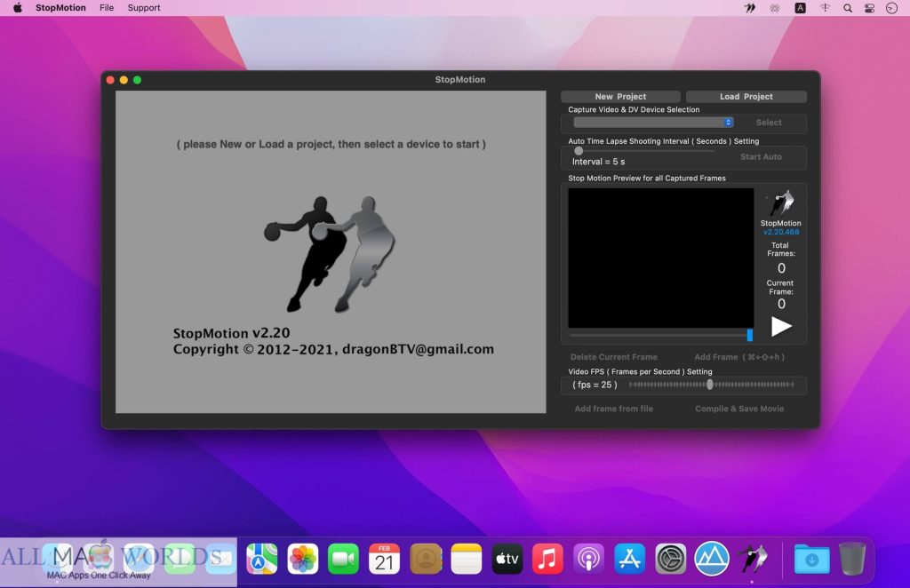Open Photos from the dock
This screenshot has height=588, width=910.
pos(302,559)
